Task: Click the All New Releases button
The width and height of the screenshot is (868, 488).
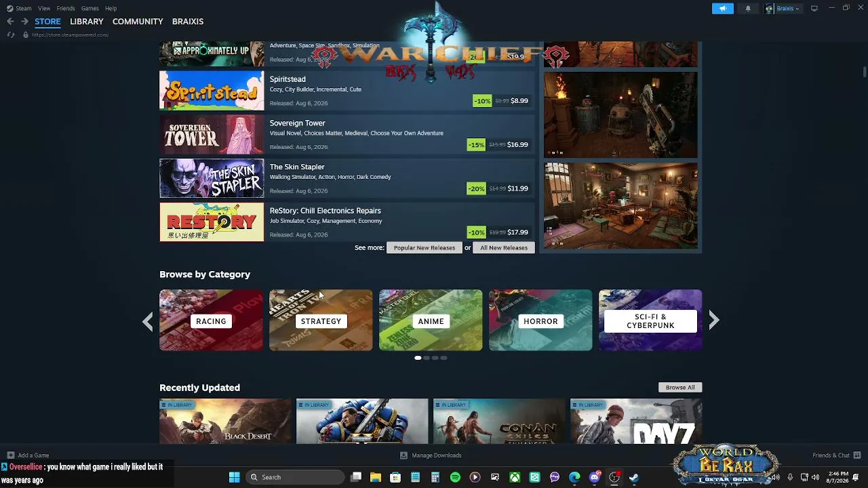Action: (x=504, y=247)
